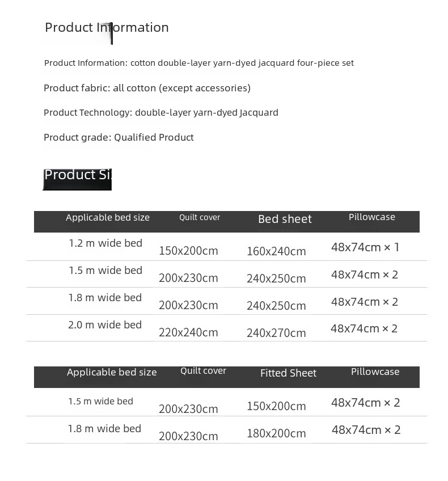Click the 150x200cm quilt cover size
448x481 pixels.
tap(188, 251)
